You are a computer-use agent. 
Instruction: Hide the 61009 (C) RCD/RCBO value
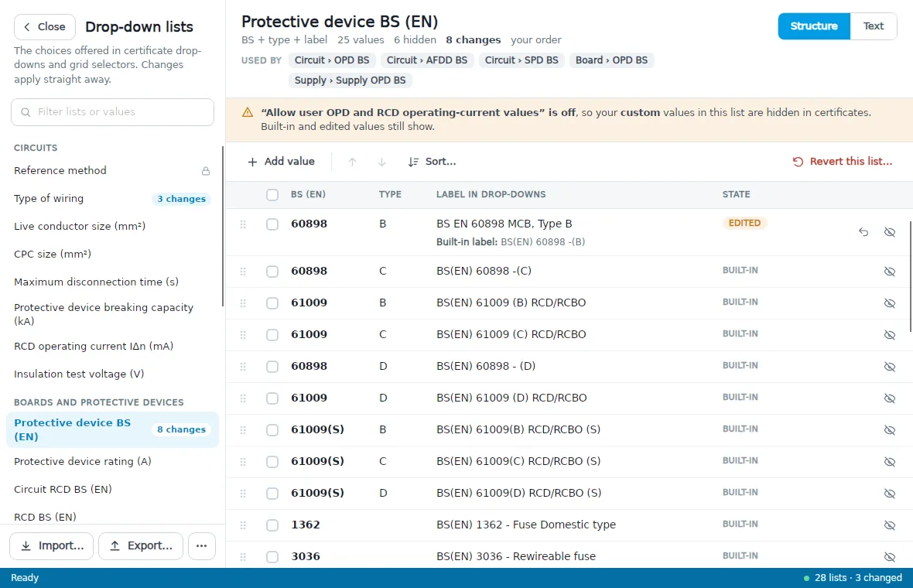pos(890,335)
